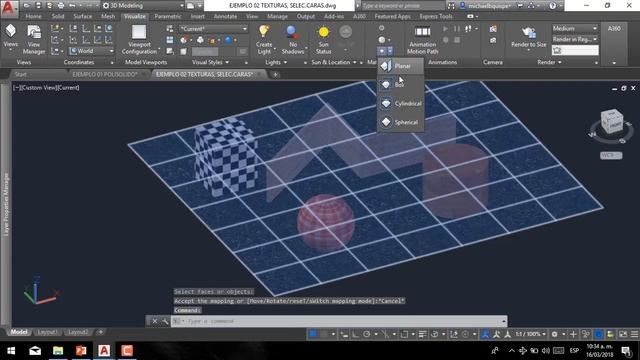Viewport: 640px width, 360px height.
Task: Open Animation Motion Path
Action: coord(422,39)
